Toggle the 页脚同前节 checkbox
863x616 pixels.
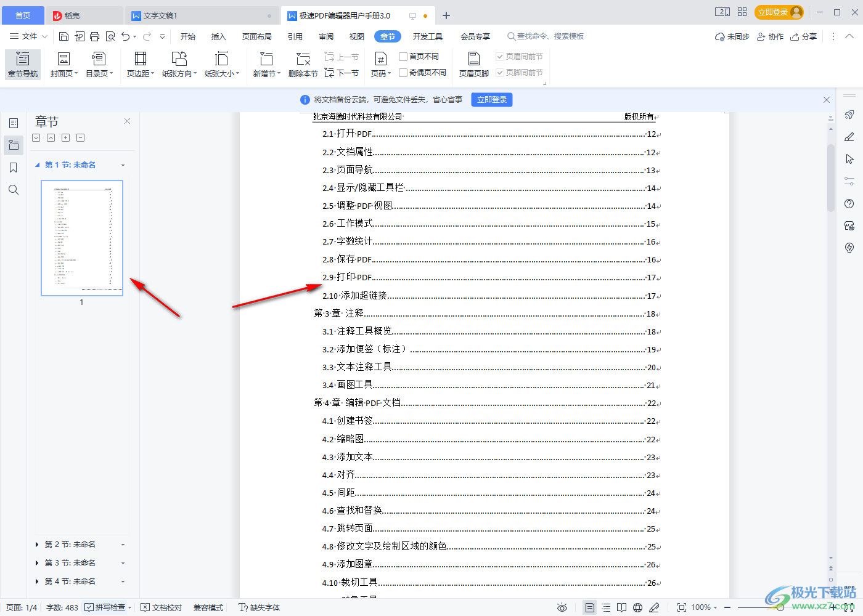pyautogui.click(x=500, y=73)
